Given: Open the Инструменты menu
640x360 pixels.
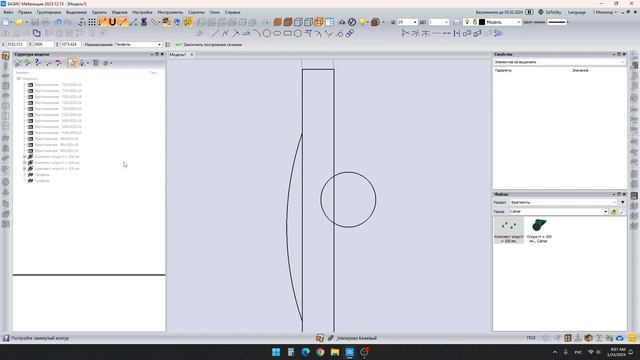Looking at the screenshot, I should click(x=170, y=12).
